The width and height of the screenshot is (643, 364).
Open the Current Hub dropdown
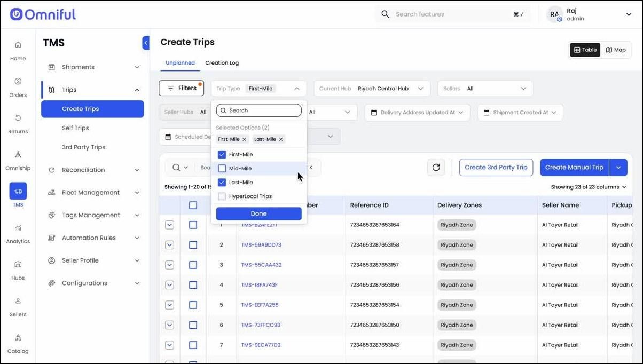coord(372,89)
